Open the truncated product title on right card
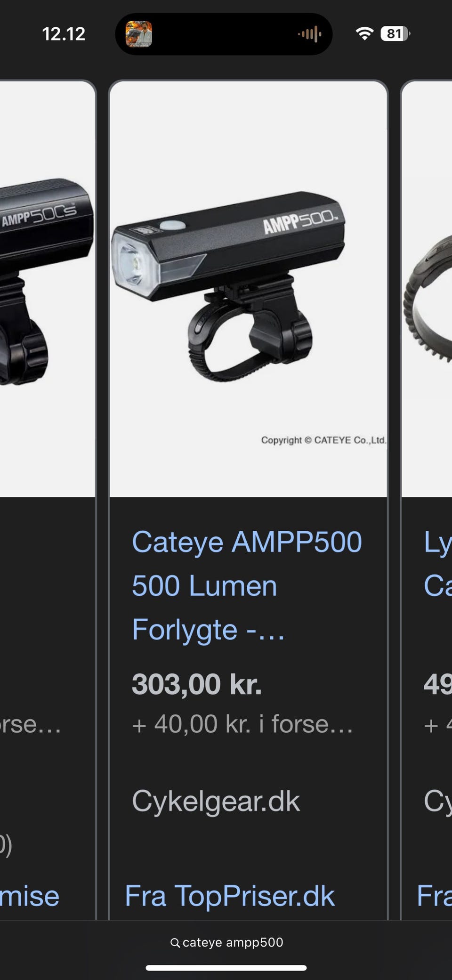This screenshot has width=452, height=980. coord(438,564)
